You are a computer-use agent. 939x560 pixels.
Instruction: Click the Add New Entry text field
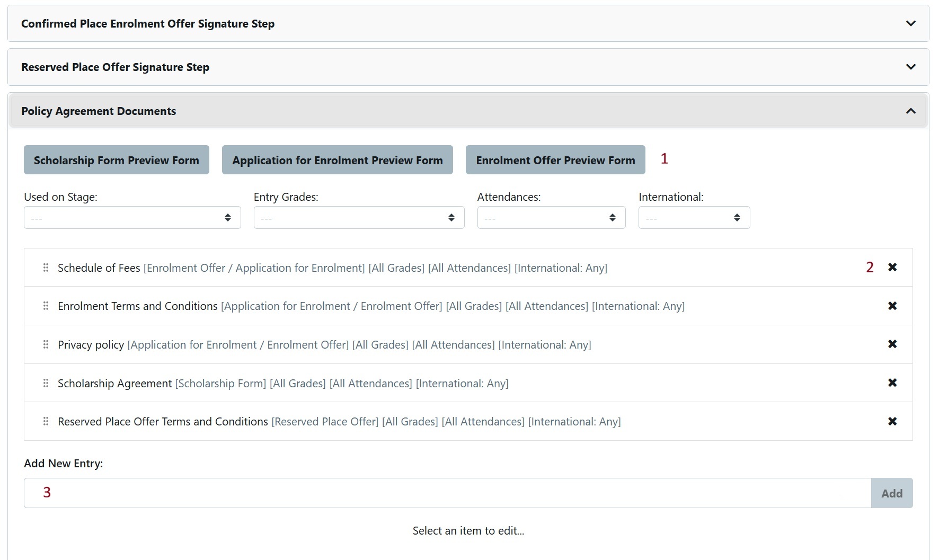tap(447, 493)
